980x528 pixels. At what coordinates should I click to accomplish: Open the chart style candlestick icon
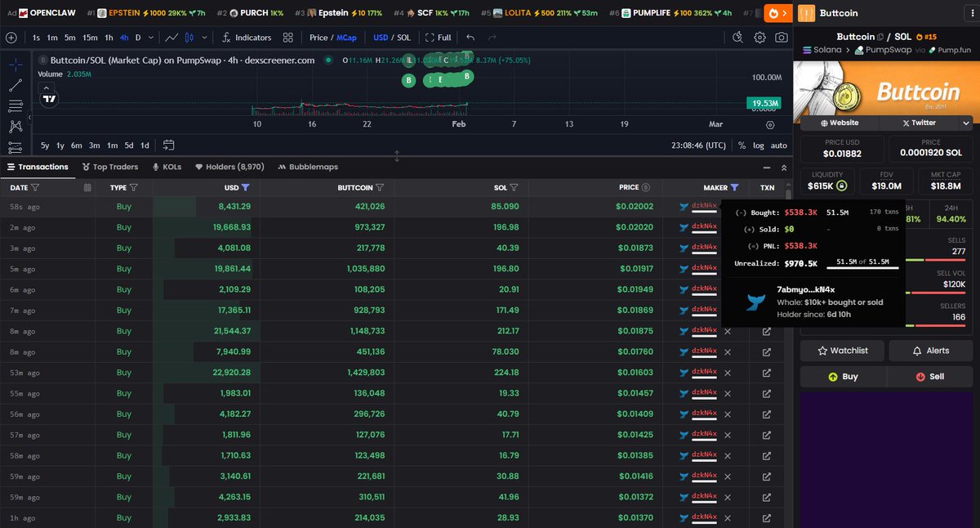pos(189,38)
